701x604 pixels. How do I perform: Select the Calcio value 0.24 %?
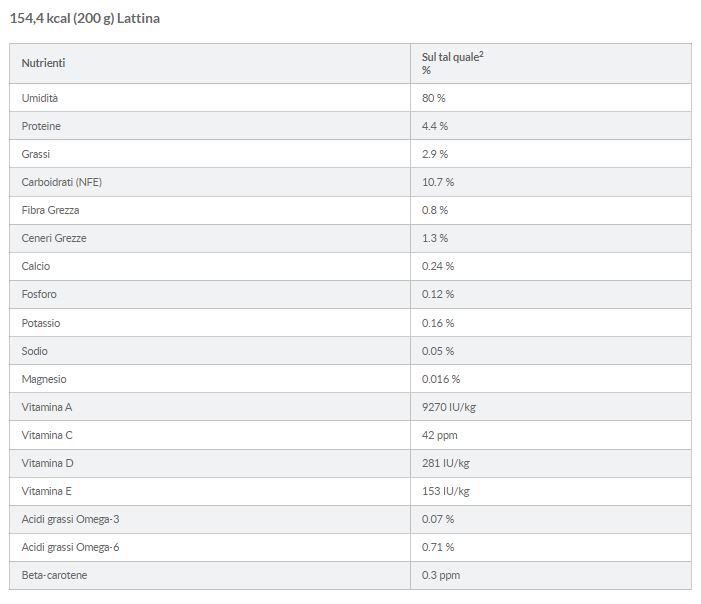tap(438, 266)
